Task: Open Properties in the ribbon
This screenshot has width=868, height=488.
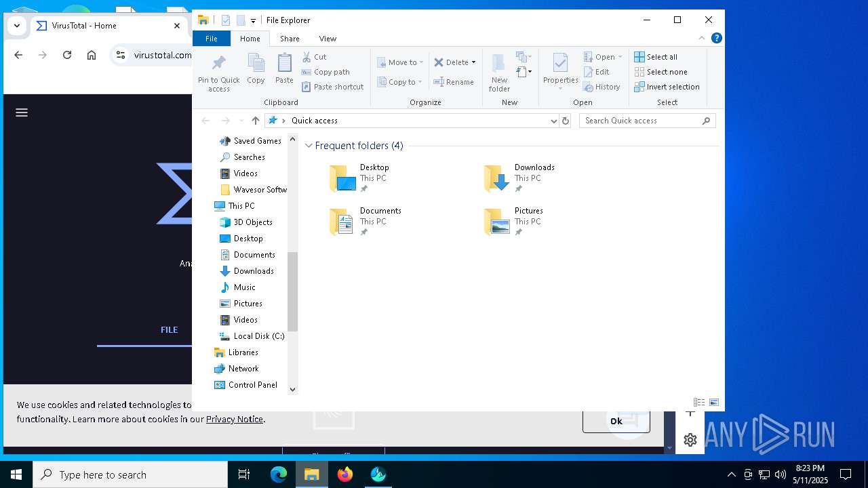Action: point(560,73)
